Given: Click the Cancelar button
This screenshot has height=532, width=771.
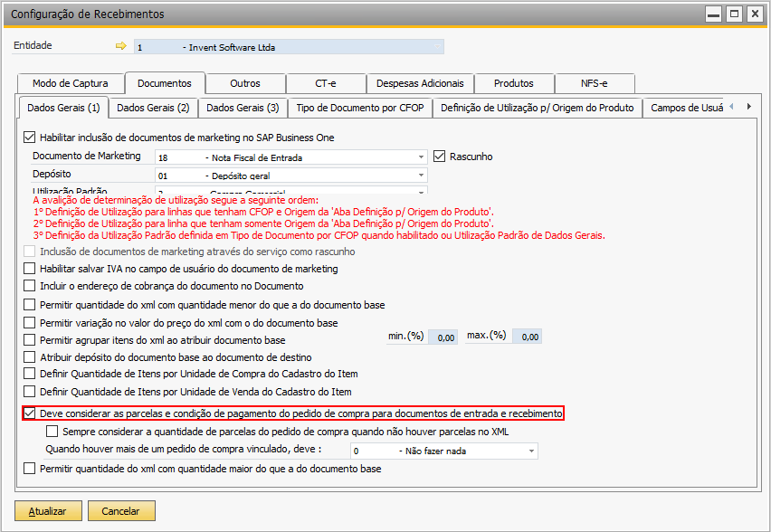Looking at the screenshot, I should (x=121, y=511).
